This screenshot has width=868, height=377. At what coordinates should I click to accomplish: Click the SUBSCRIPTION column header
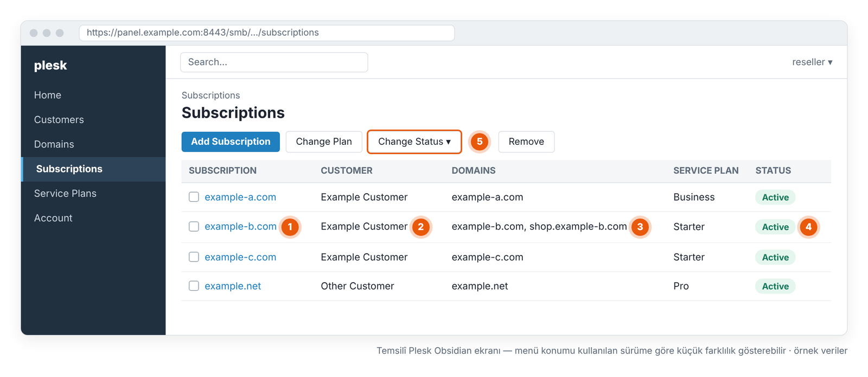tap(222, 170)
